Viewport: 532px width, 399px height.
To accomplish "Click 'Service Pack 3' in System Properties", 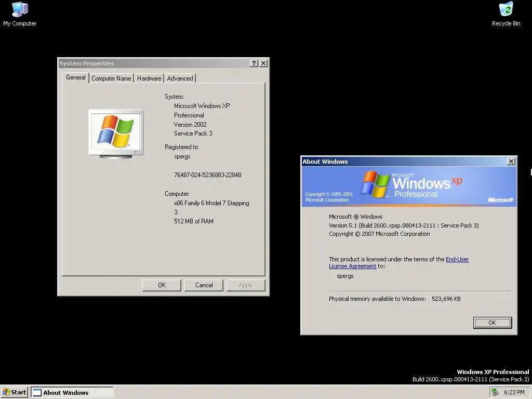I will (x=193, y=134).
